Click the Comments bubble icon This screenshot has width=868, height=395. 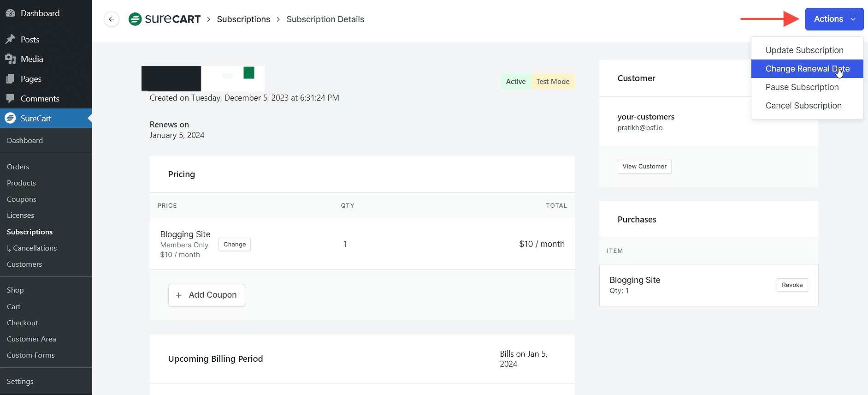10,99
